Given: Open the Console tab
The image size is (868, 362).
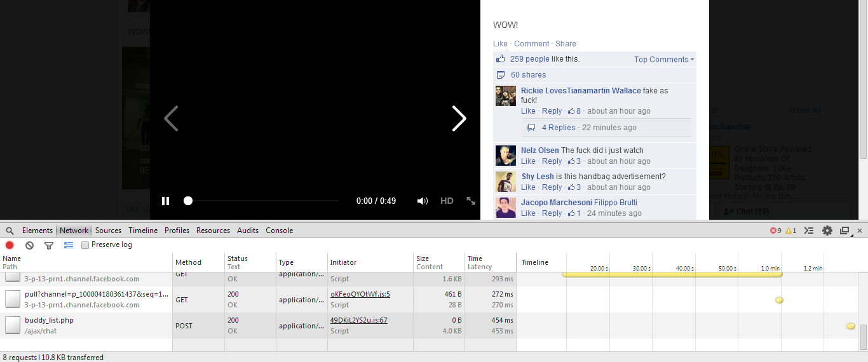Looking at the screenshot, I should point(280,231).
